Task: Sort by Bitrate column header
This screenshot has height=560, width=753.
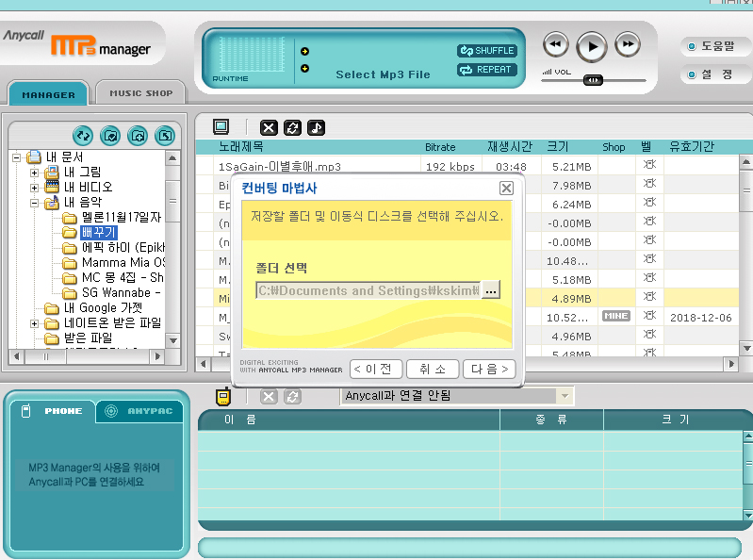Action: click(x=440, y=147)
